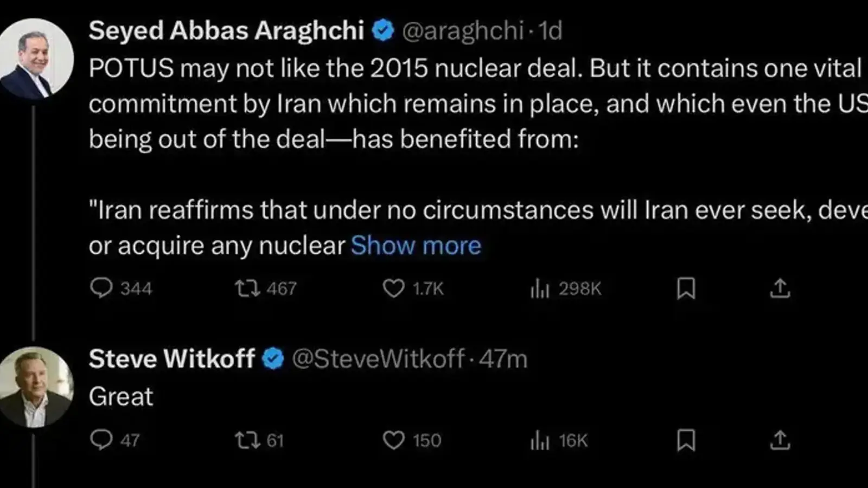Open the @SteveWitkoff handle link
The height and width of the screenshot is (488, 868).
tap(378, 359)
